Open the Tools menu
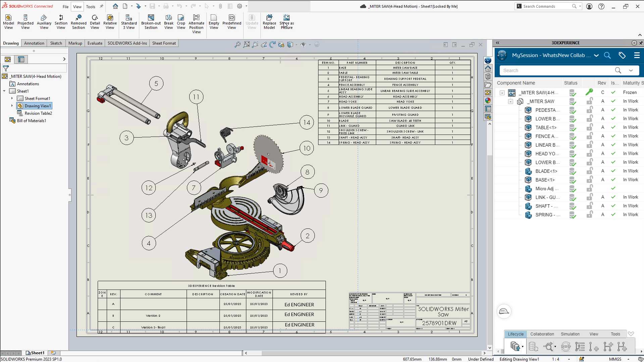 [x=90, y=6]
